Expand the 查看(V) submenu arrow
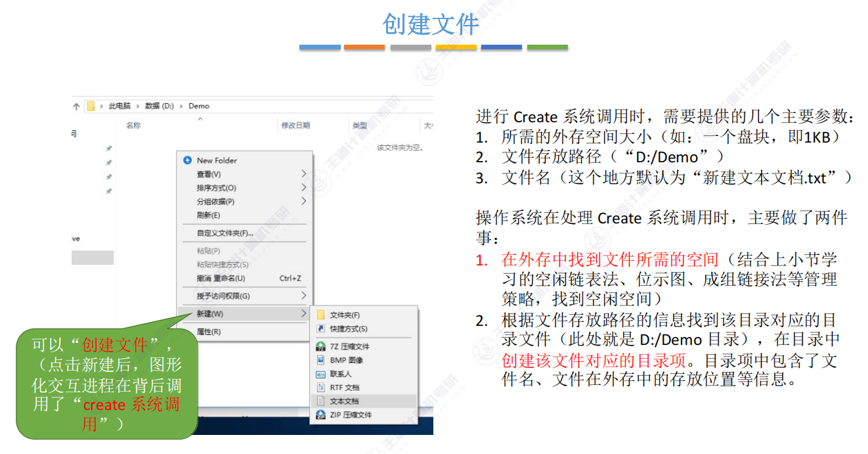The width and height of the screenshot is (868, 454). [303, 174]
